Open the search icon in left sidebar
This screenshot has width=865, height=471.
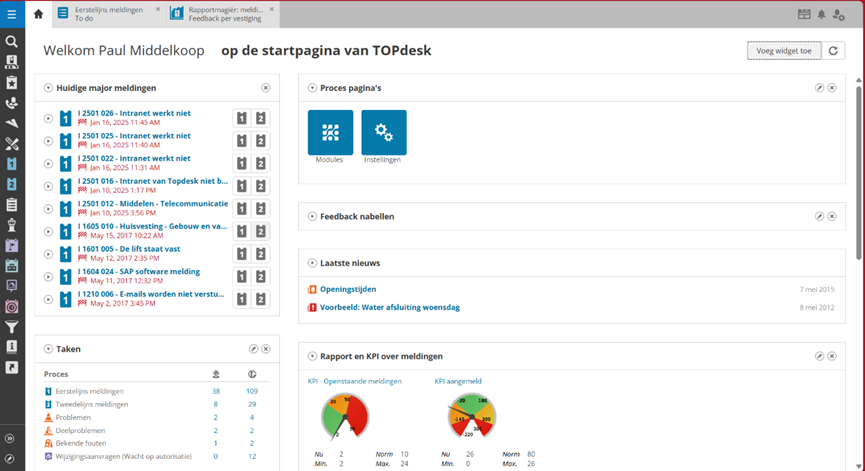tap(12, 41)
